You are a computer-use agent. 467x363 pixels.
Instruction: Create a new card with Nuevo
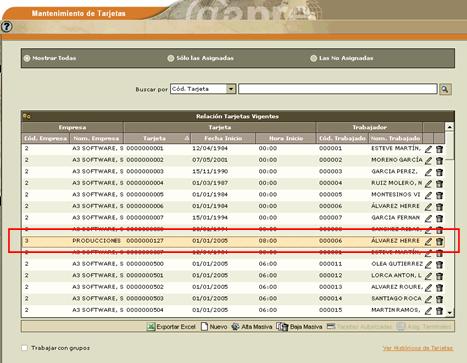click(x=214, y=327)
